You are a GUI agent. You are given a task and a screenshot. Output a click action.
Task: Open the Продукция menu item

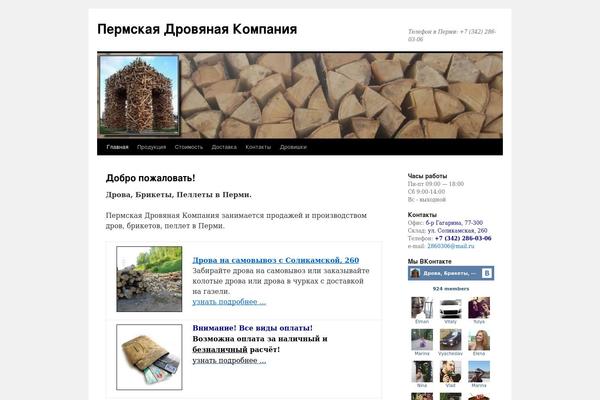tap(152, 147)
